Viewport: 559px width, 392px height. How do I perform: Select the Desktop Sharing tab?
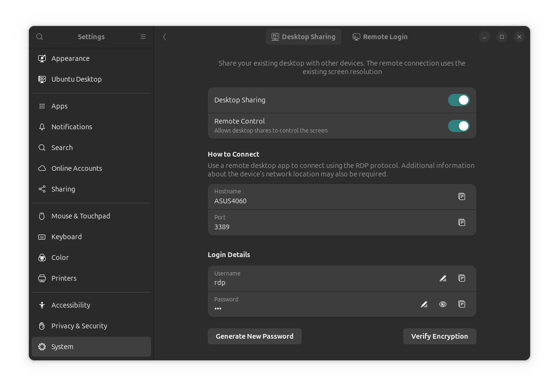click(x=304, y=36)
